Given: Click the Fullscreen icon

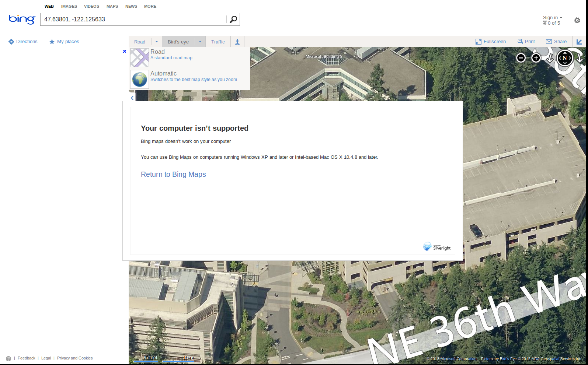Looking at the screenshot, I should coord(479,42).
